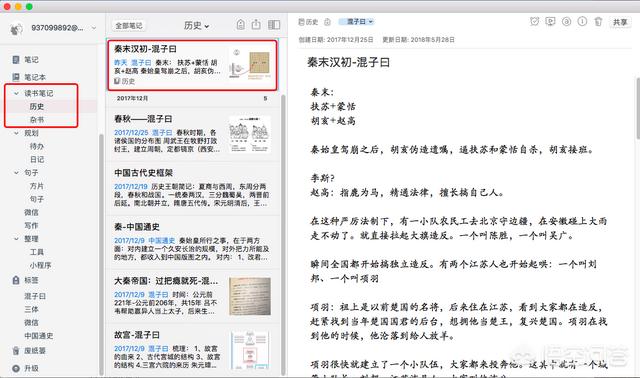Click the 笔记 notes icon in sidebar
The width and height of the screenshot is (640, 378).
coord(16,60)
